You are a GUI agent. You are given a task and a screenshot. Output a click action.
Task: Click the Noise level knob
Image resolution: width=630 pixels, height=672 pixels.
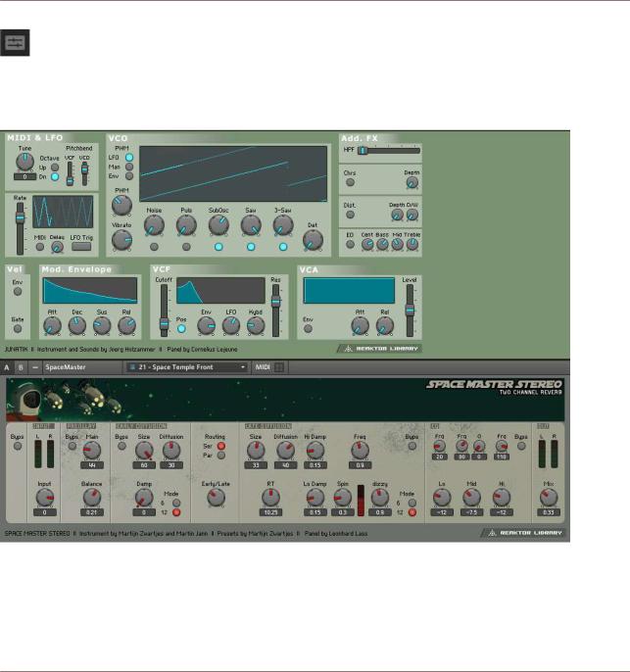click(x=154, y=225)
